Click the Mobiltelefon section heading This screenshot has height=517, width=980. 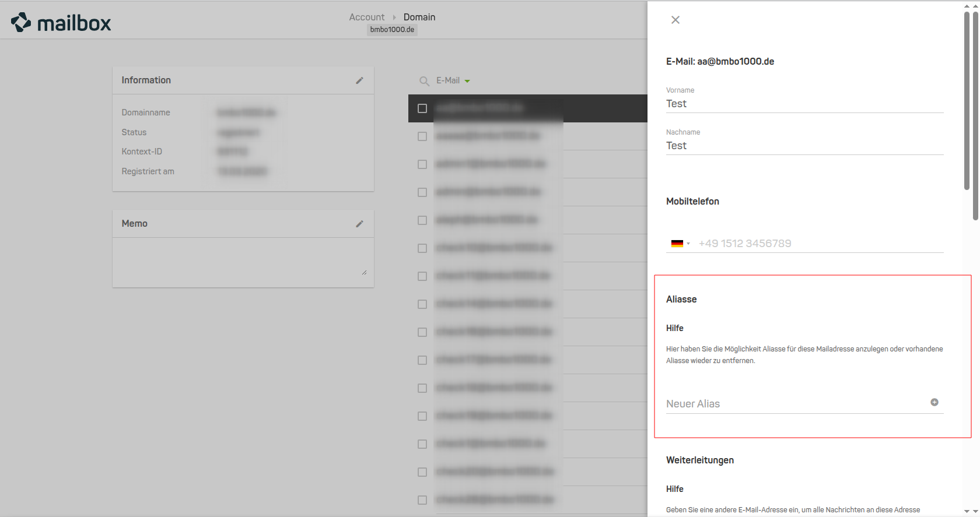[x=692, y=201]
